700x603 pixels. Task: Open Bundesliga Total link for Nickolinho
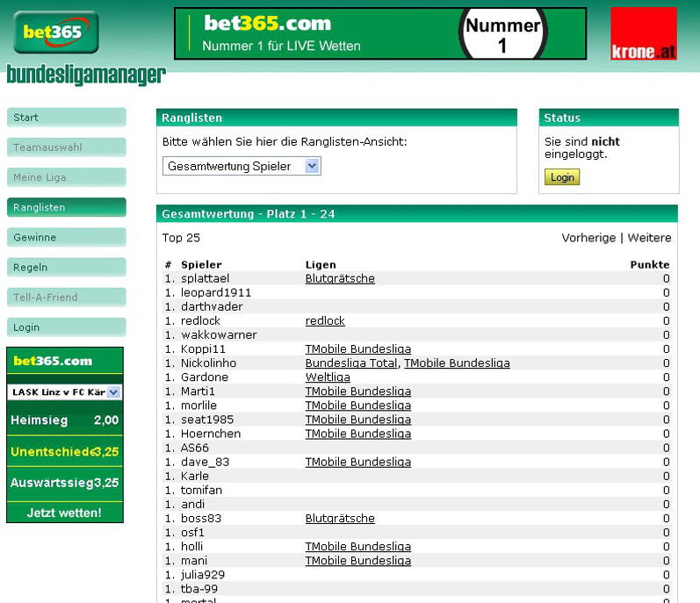coord(351,363)
